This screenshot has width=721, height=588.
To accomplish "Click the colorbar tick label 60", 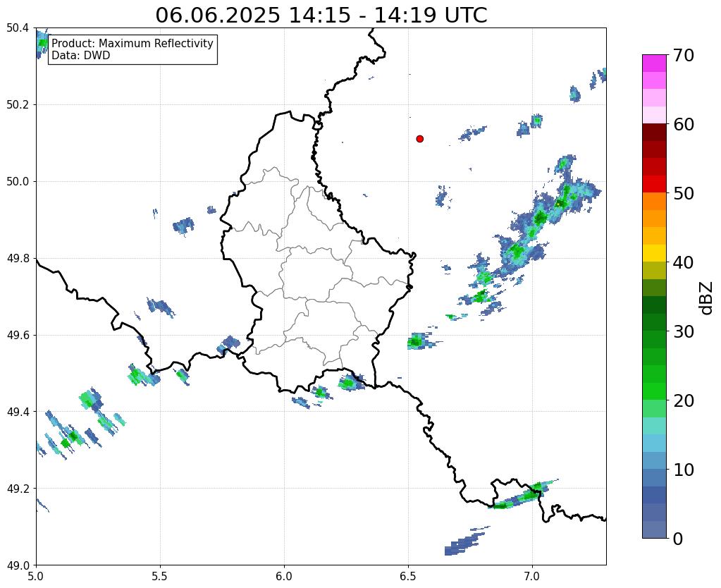I will pyautogui.click(x=683, y=124).
